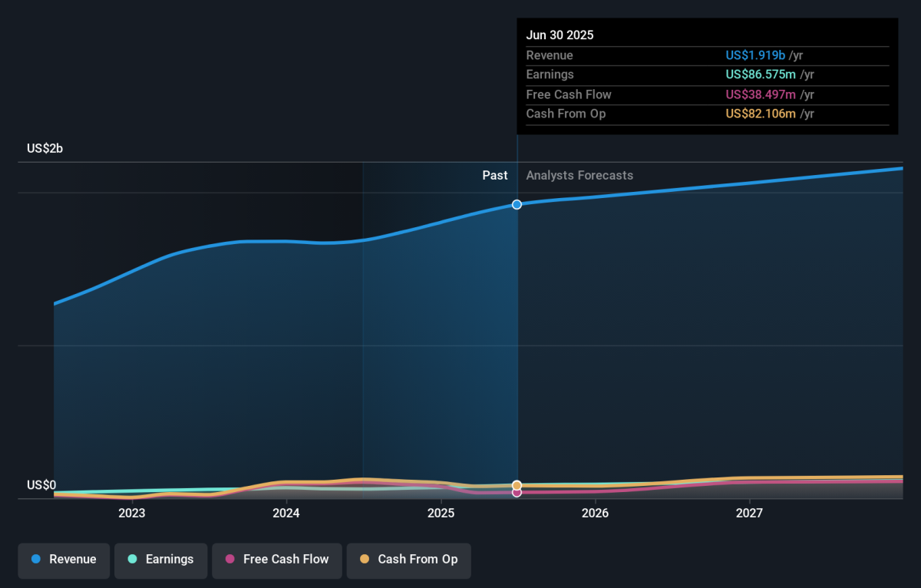
Task: Toggle the Earnings series legend button
Action: [161, 560]
